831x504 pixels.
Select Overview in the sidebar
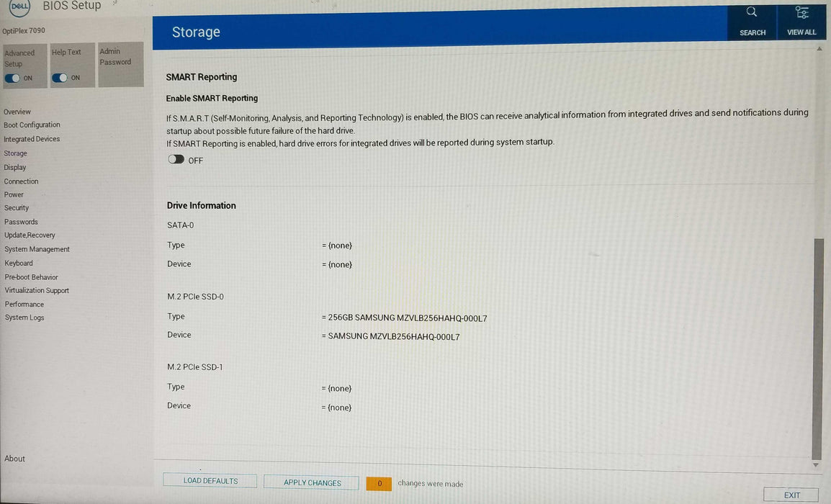17,112
